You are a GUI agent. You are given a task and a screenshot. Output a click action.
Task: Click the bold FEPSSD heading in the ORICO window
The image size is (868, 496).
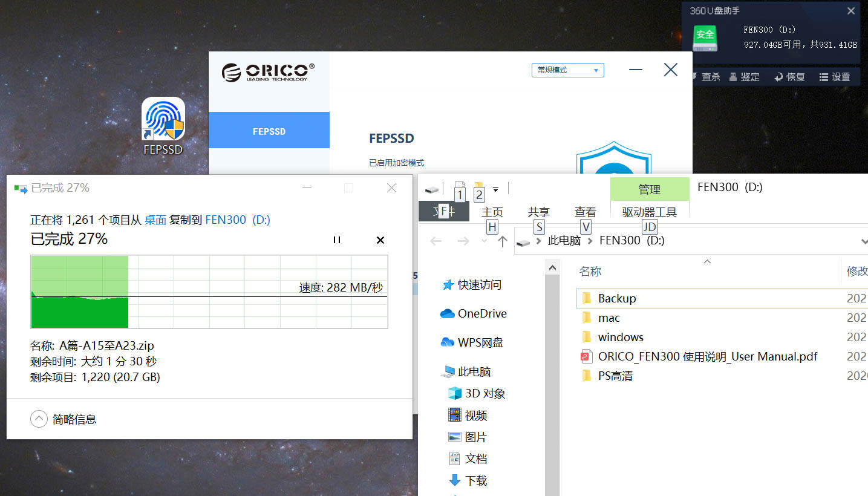click(x=391, y=139)
